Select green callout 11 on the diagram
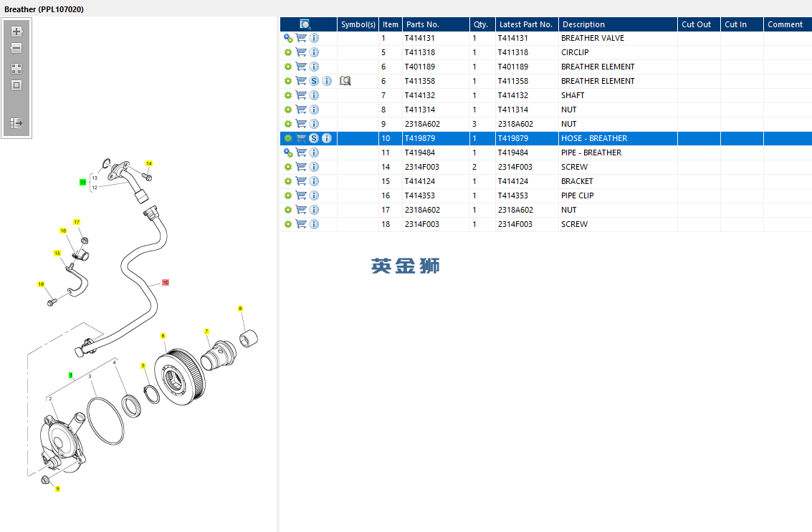The image size is (812, 532). click(83, 182)
